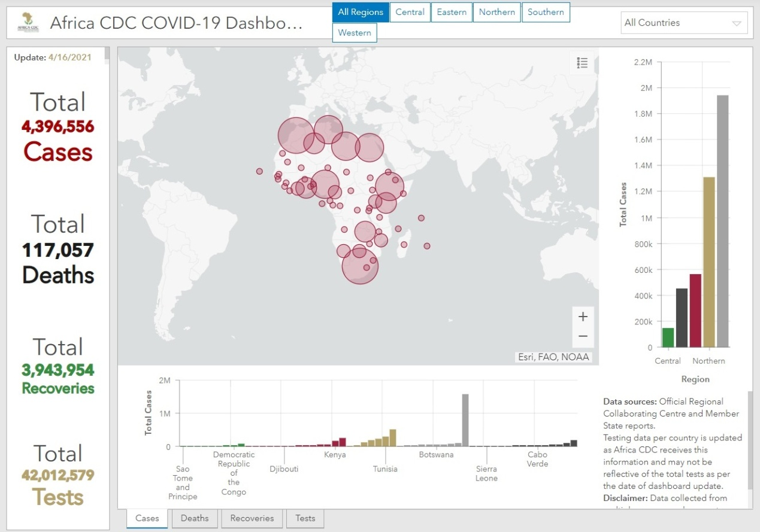Zoom in on the map

click(x=583, y=317)
